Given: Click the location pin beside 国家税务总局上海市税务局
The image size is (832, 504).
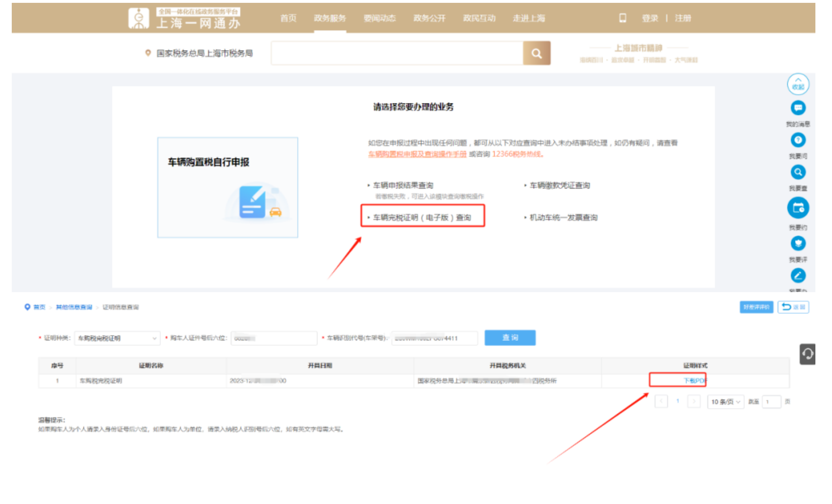Looking at the screenshot, I should (147, 52).
